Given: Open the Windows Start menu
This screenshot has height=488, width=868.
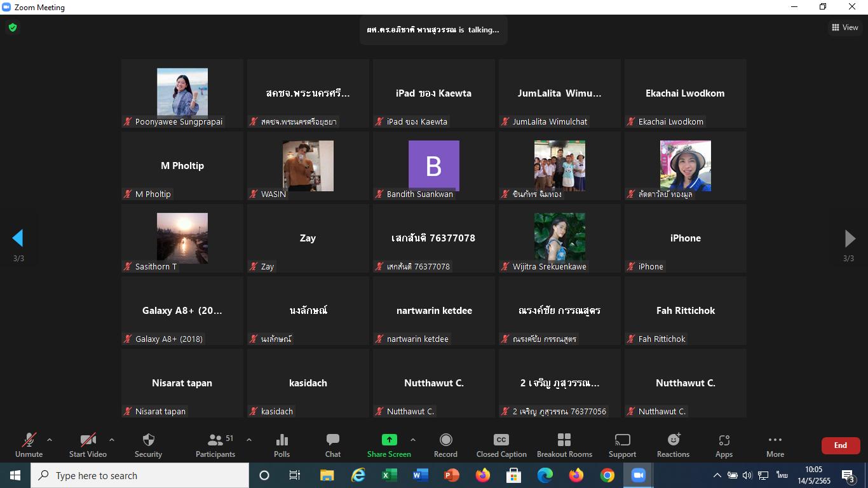Looking at the screenshot, I should pos(15,475).
